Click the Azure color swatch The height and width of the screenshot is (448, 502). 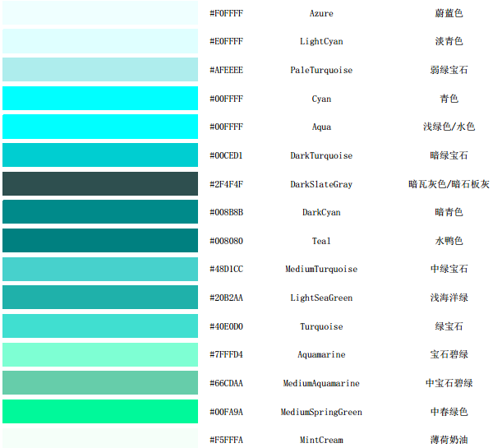tap(100, 13)
